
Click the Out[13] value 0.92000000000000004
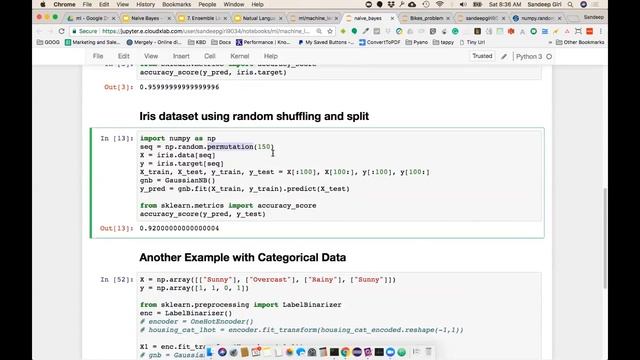coord(179,228)
